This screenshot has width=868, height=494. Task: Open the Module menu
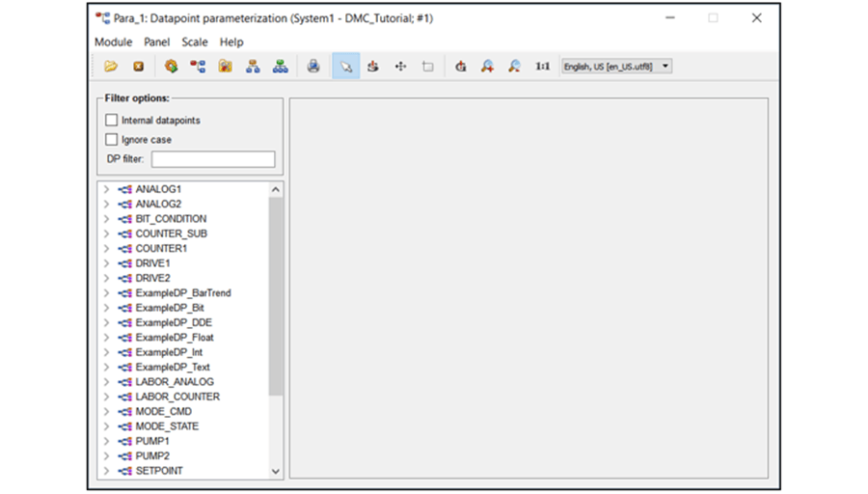tap(114, 42)
